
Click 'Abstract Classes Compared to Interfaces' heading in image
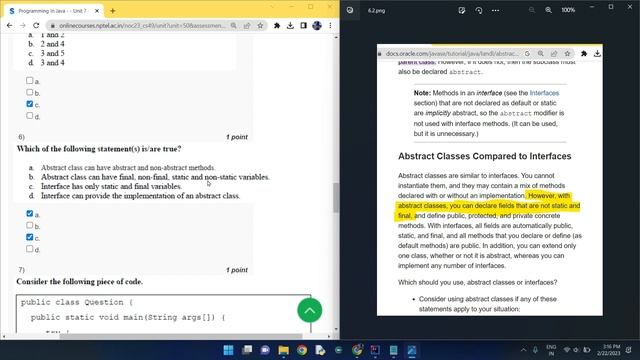click(484, 156)
